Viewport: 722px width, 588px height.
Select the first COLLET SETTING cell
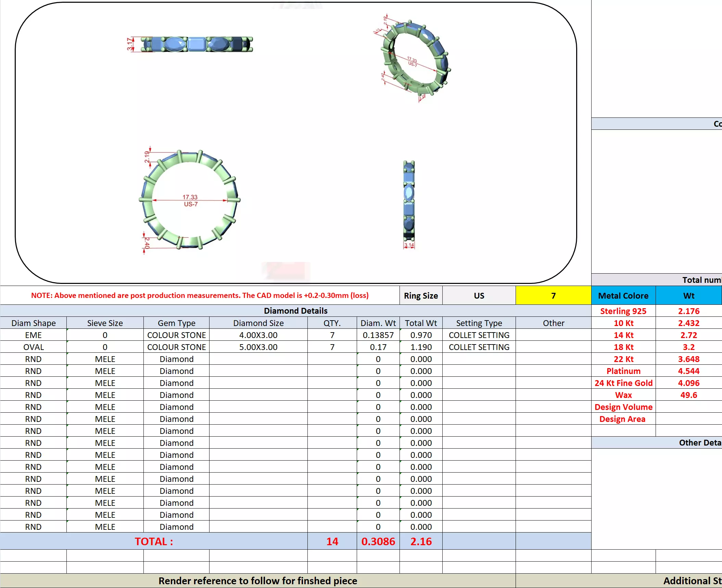(479, 335)
